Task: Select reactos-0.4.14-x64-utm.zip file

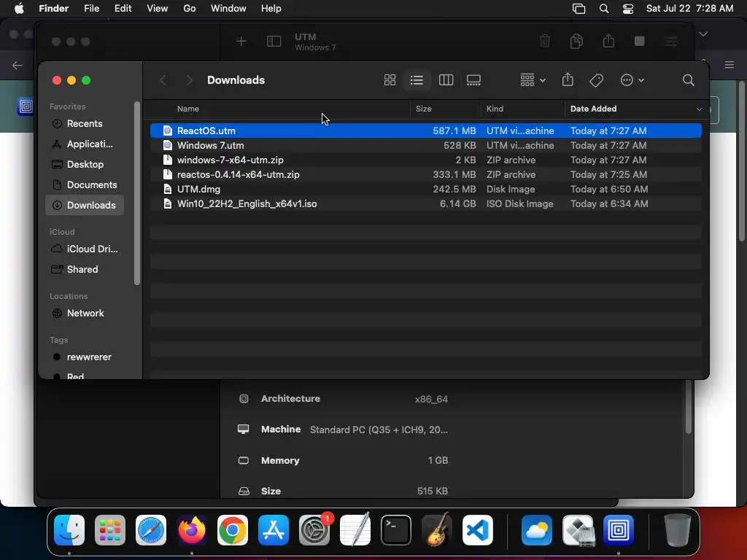Action: [425, 174]
